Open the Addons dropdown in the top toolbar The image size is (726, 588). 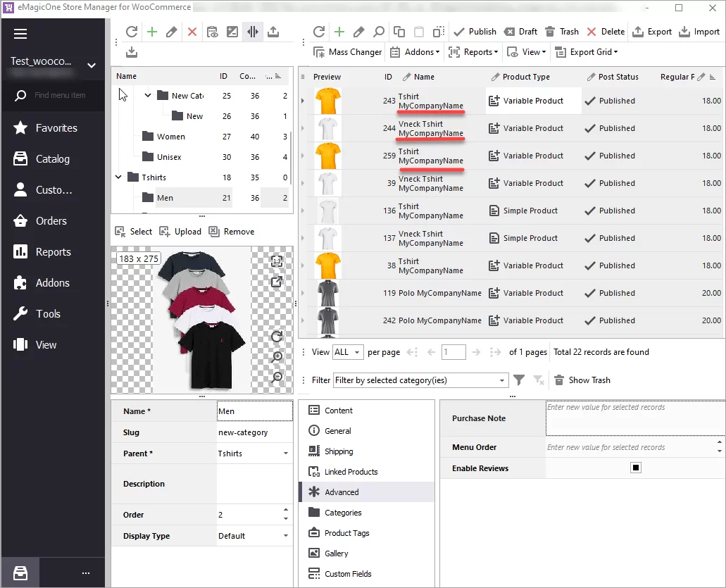pyautogui.click(x=415, y=51)
